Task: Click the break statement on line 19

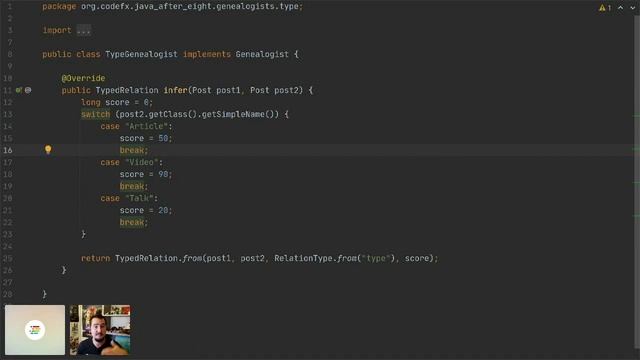Action: (133, 186)
